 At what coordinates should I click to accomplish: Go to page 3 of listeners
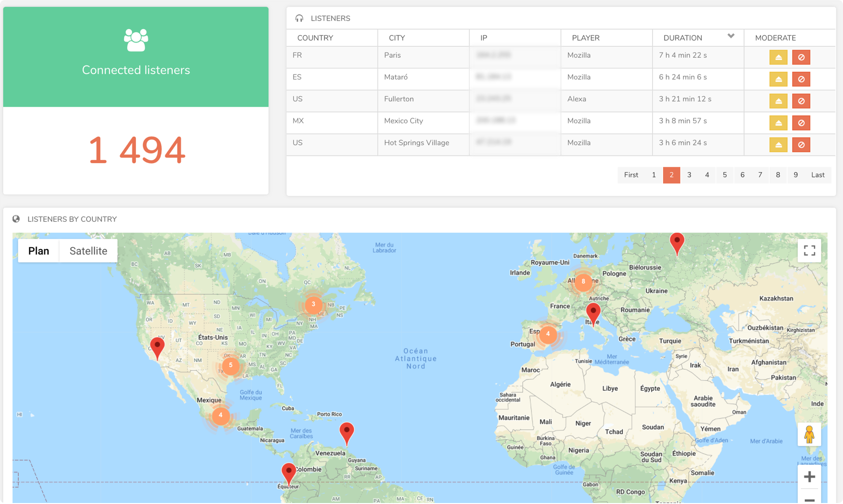pos(689,175)
